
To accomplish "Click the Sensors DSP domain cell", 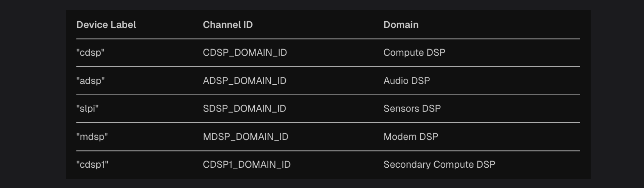I will 412,109.
